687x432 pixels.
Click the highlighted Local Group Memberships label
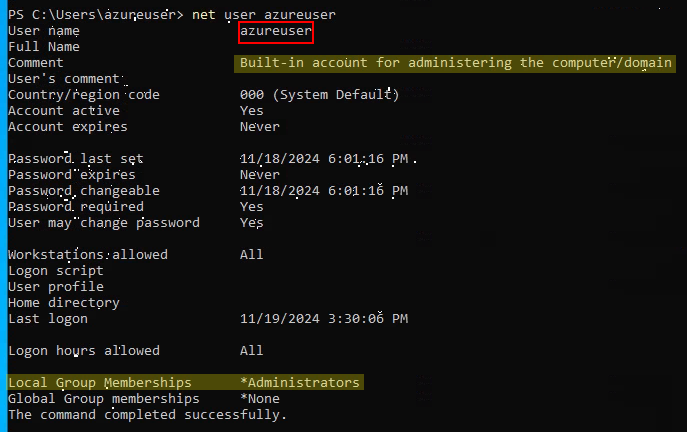[100, 382]
